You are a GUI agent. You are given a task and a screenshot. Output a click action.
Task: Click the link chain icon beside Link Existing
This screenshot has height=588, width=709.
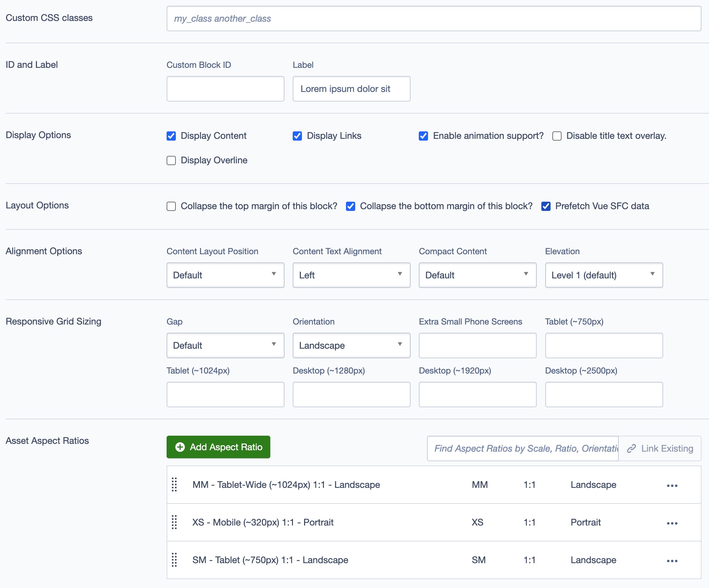click(631, 448)
